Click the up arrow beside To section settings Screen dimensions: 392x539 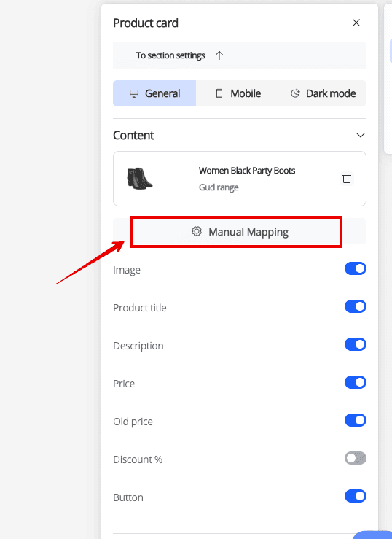coord(219,55)
